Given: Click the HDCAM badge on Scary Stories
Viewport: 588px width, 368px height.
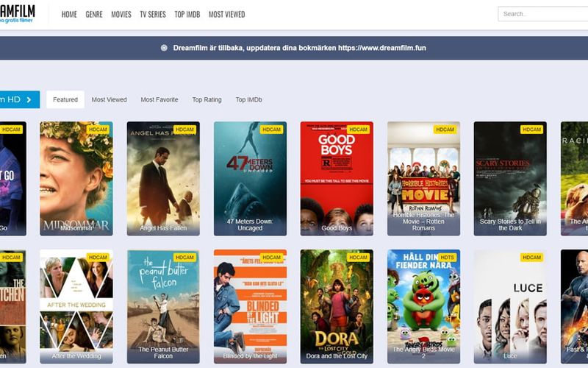Looking at the screenshot, I should coord(531,130).
